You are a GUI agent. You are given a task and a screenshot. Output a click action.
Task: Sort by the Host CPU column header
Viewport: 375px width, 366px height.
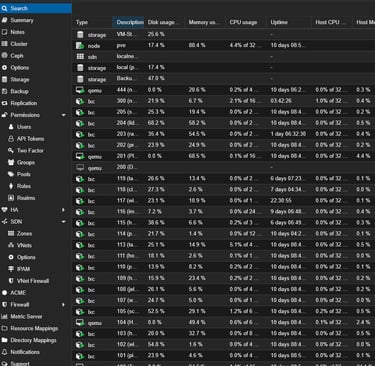332,22
